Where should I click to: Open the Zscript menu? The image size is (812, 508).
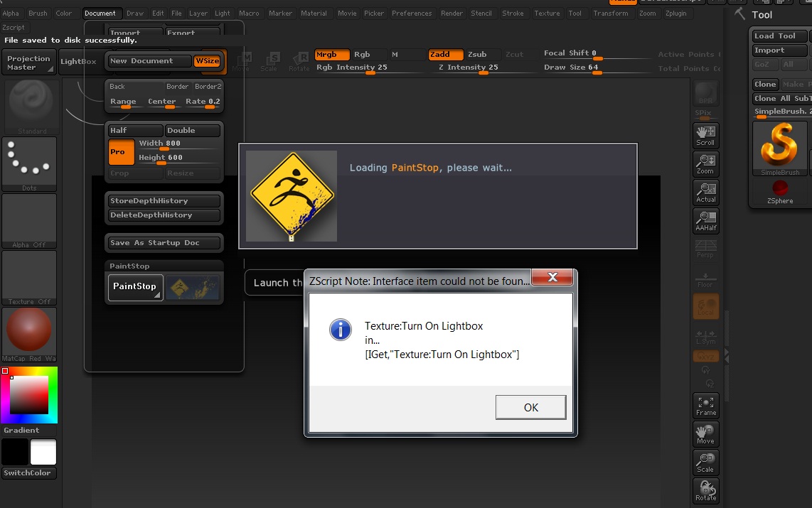pyautogui.click(x=14, y=28)
